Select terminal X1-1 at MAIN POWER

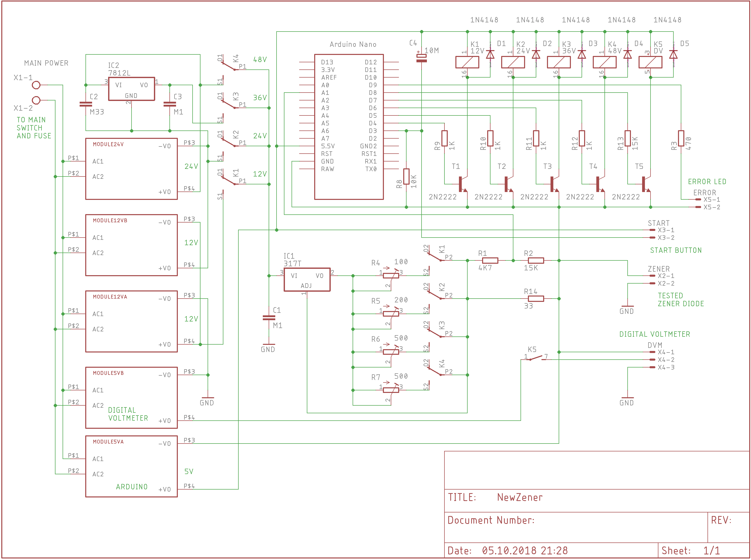pos(36,85)
